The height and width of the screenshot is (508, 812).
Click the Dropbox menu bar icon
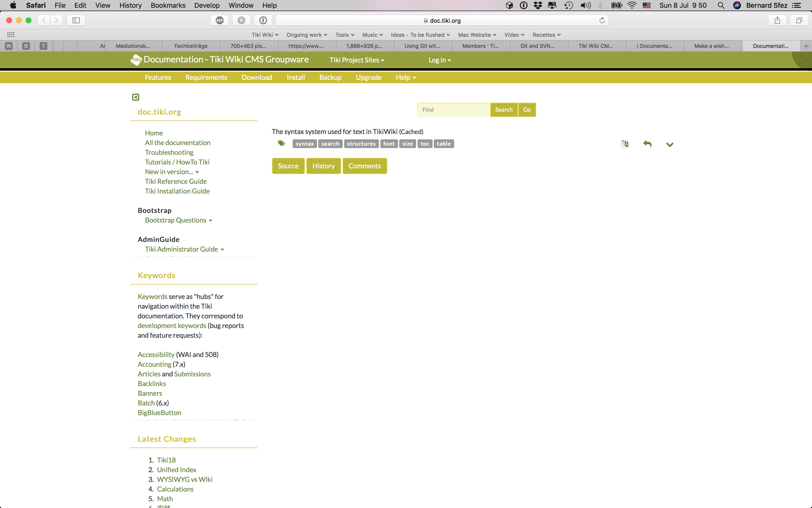click(538, 5)
